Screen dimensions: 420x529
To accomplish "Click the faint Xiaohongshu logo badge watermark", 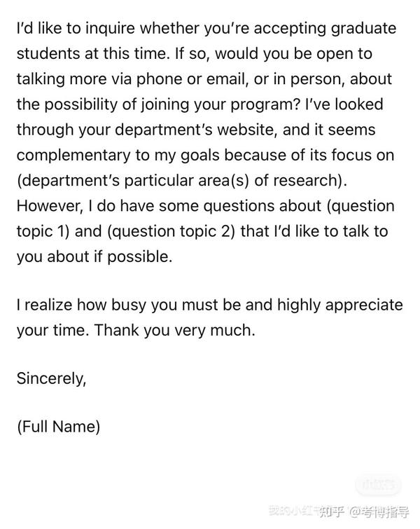I will click(x=379, y=485).
